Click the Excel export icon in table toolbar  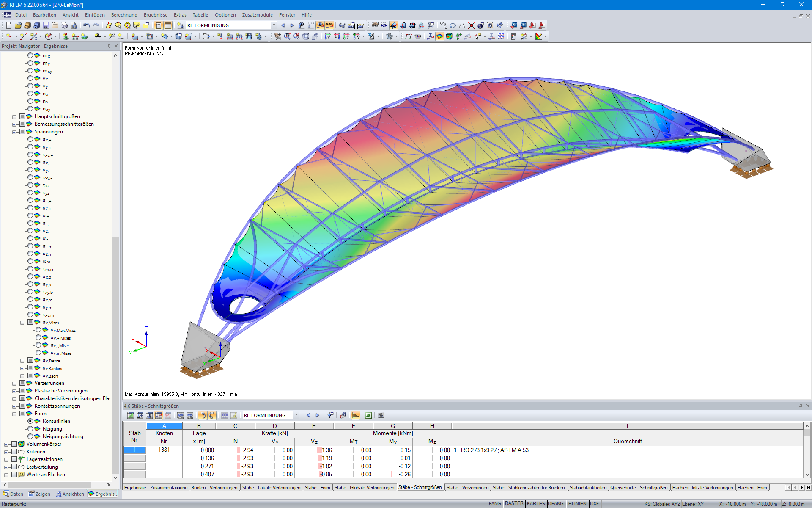coord(368,415)
